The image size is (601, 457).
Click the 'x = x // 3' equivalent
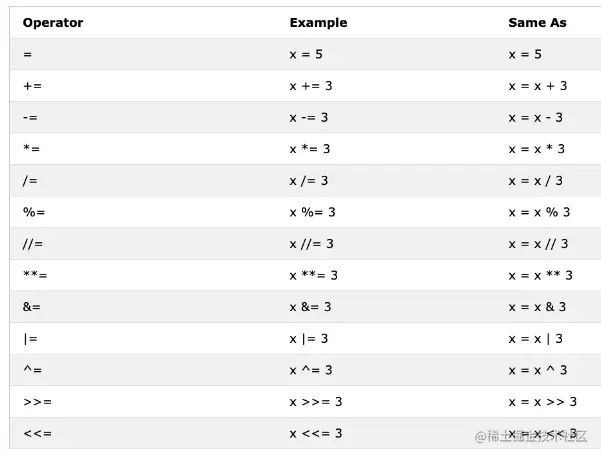pyautogui.click(x=538, y=244)
